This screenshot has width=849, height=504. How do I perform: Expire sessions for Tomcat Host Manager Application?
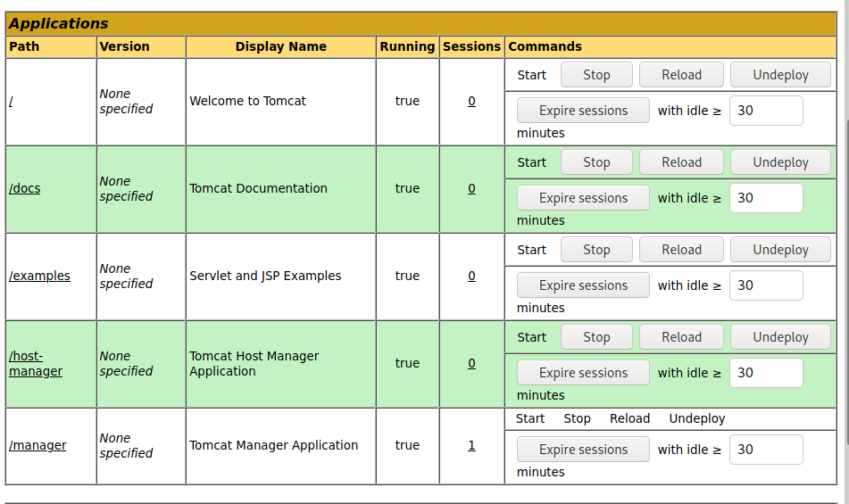[x=583, y=373]
